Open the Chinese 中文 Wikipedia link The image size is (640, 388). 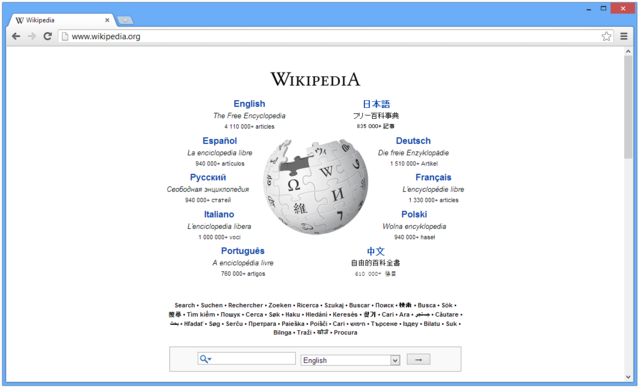click(x=376, y=251)
